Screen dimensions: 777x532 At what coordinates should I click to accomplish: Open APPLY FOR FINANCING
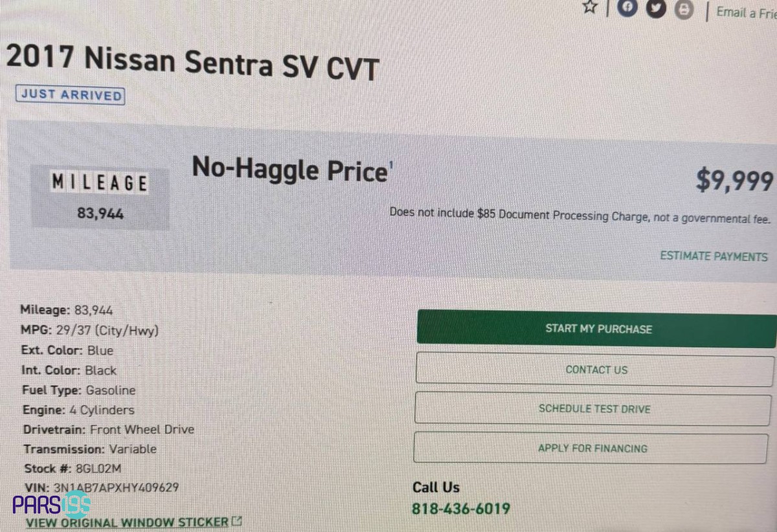(x=591, y=448)
